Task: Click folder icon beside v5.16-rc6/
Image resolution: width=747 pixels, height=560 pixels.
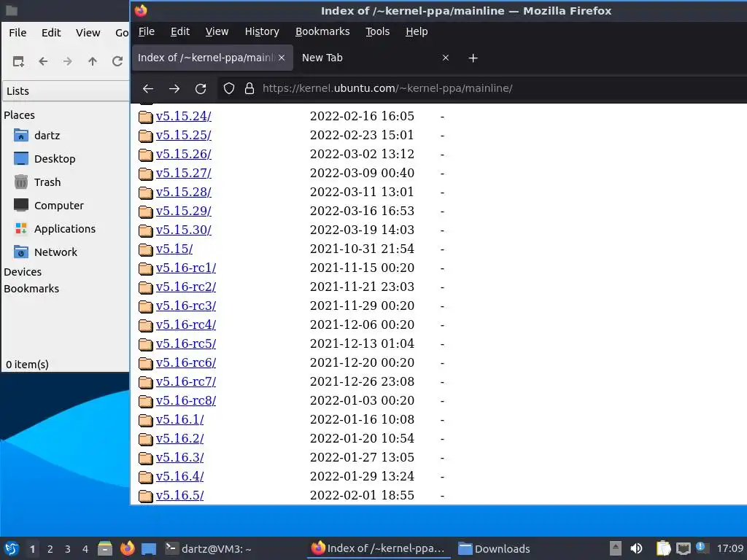Action: (146, 363)
